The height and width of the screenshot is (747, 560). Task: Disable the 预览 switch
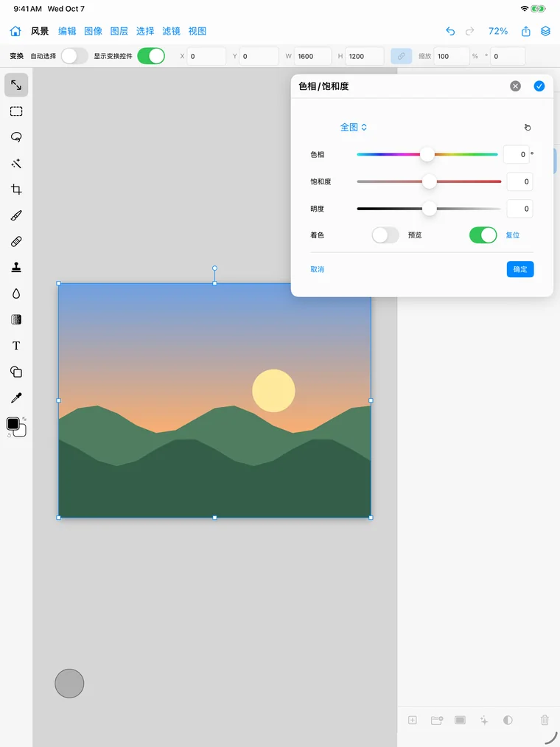pos(483,235)
